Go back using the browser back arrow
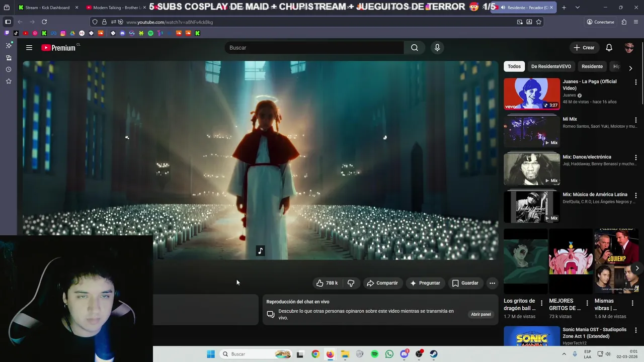 click(20, 22)
